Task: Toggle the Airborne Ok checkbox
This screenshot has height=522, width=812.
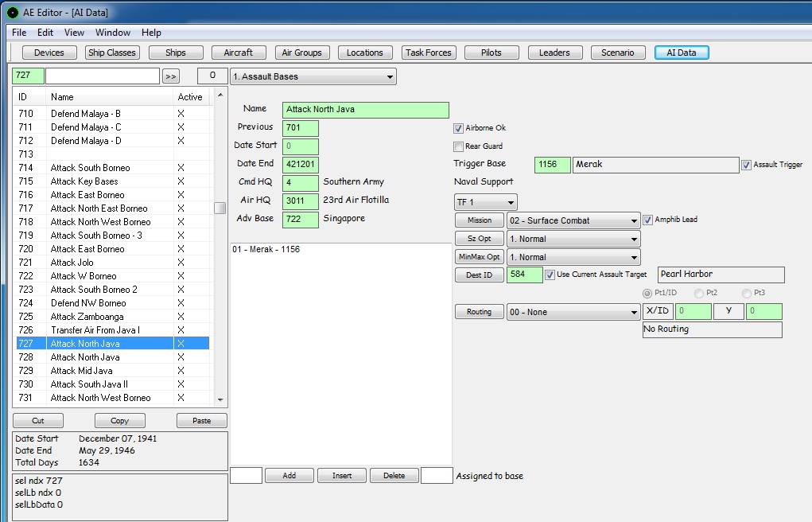Action: 458,128
